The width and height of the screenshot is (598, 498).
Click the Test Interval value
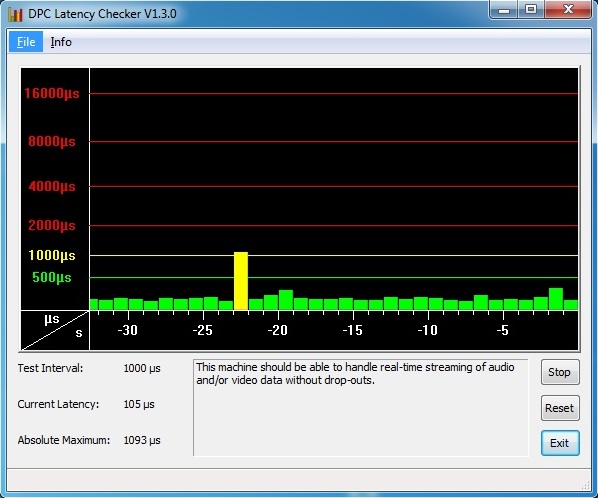(142, 368)
